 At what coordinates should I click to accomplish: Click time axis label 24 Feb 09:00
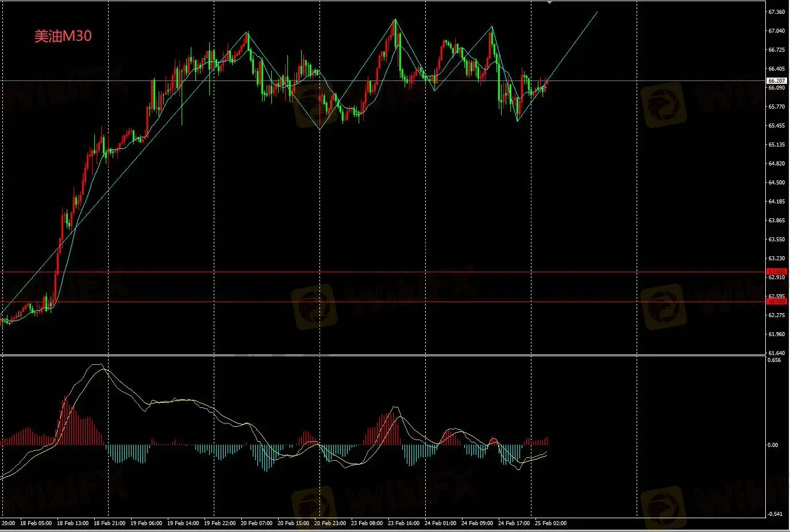(x=477, y=523)
